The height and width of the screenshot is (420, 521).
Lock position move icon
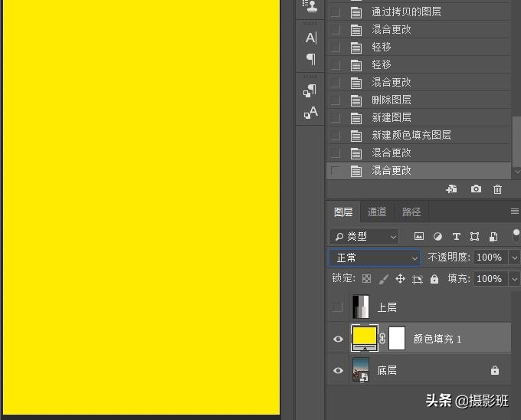click(x=400, y=278)
